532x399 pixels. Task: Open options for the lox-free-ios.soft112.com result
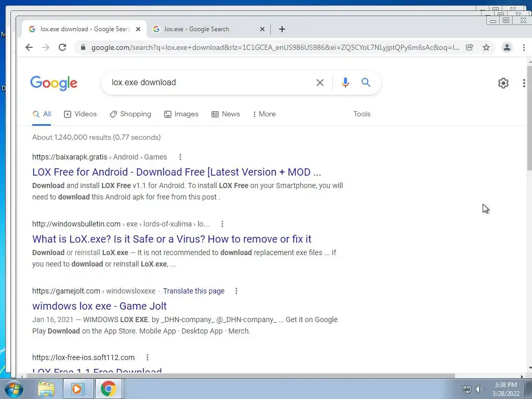point(147,357)
